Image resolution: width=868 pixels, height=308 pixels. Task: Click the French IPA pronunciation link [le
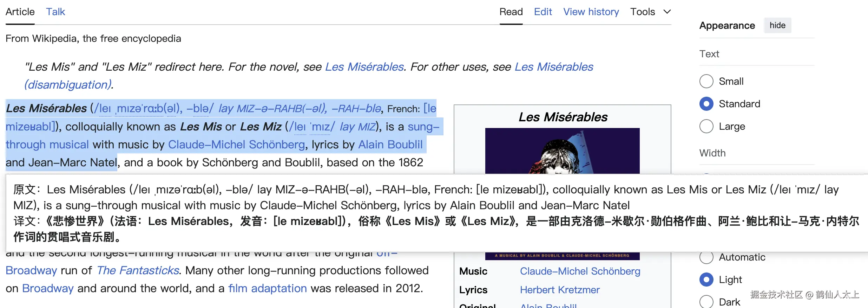coord(430,108)
